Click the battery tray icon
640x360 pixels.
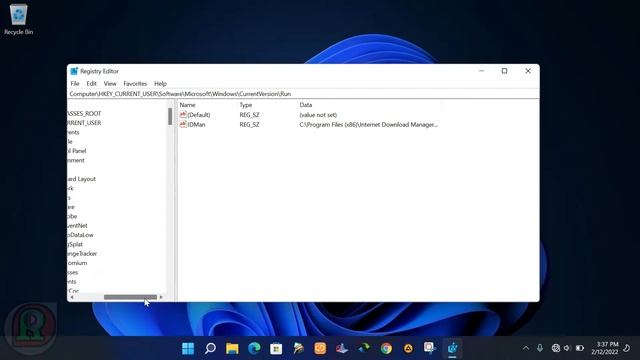(580, 348)
